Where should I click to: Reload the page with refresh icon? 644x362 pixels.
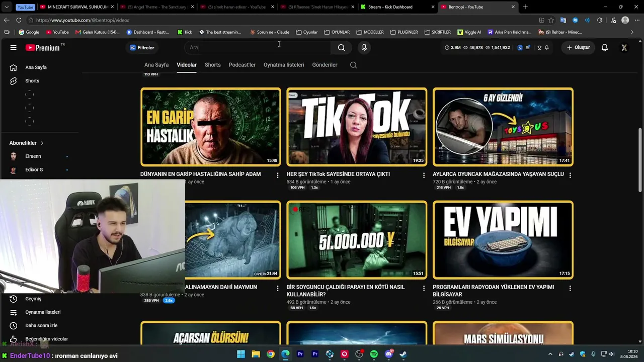(19, 20)
